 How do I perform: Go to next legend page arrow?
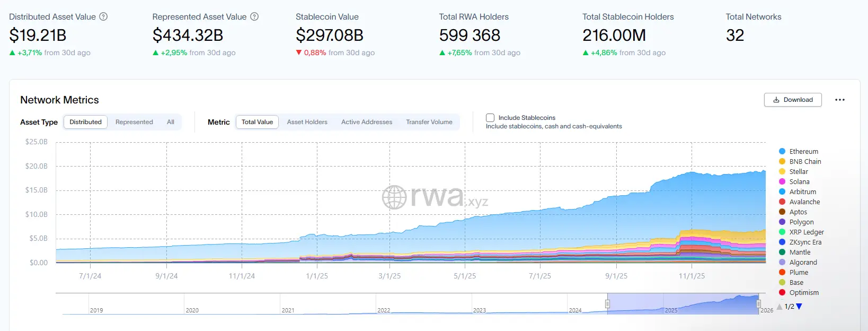pos(799,307)
